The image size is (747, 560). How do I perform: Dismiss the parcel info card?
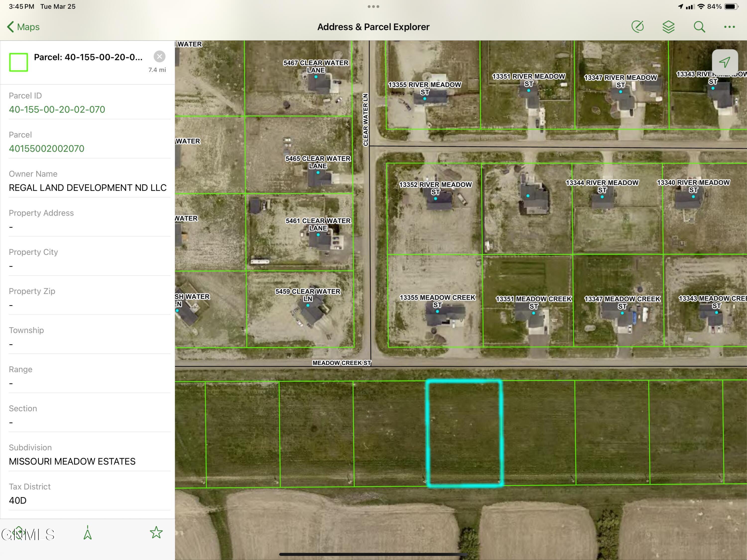point(159,56)
